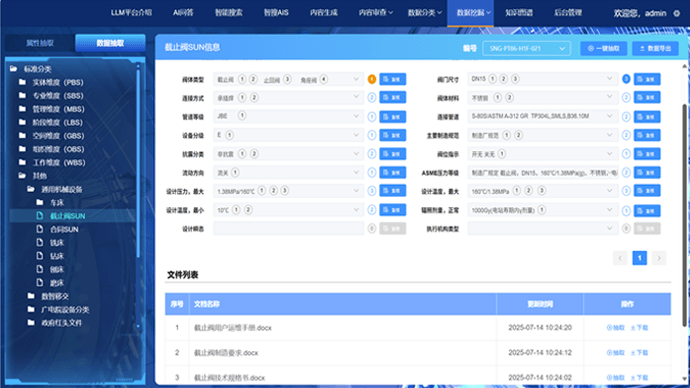Collapse the 标准分类 root folder

(14, 69)
